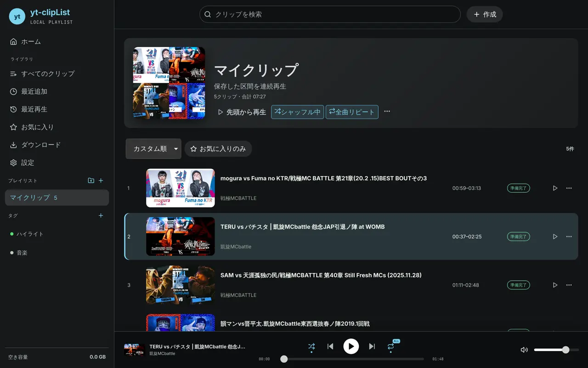Seek using the playback progress bar
Image resolution: width=588 pixels, height=368 pixels.
(352, 359)
